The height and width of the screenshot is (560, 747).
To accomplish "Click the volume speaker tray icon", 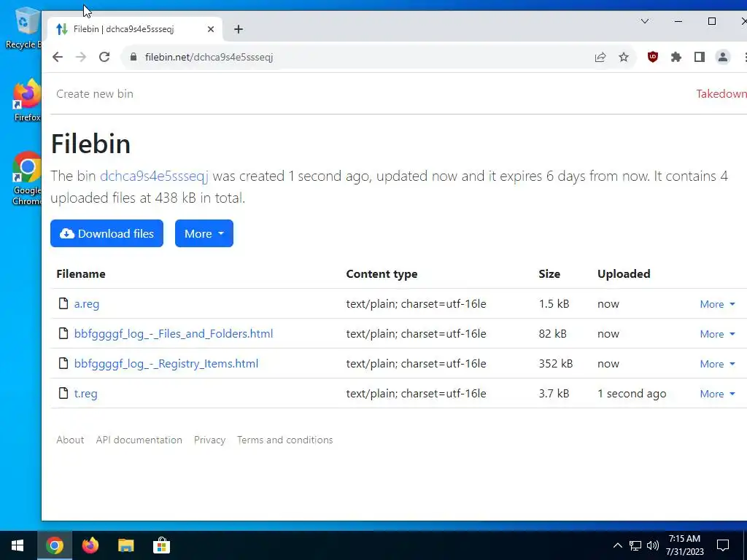I will pos(653,545).
